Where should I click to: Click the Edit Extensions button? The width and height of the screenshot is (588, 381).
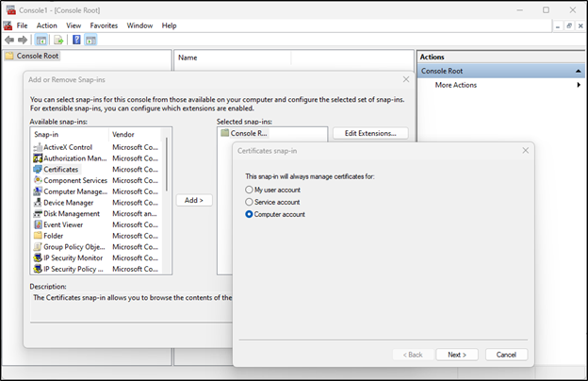pos(376,133)
